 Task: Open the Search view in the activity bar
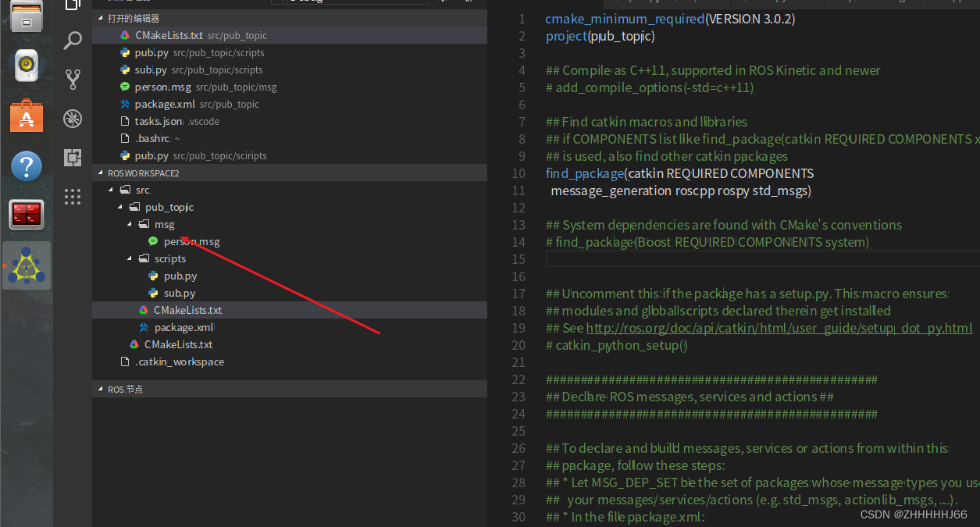pyautogui.click(x=73, y=41)
